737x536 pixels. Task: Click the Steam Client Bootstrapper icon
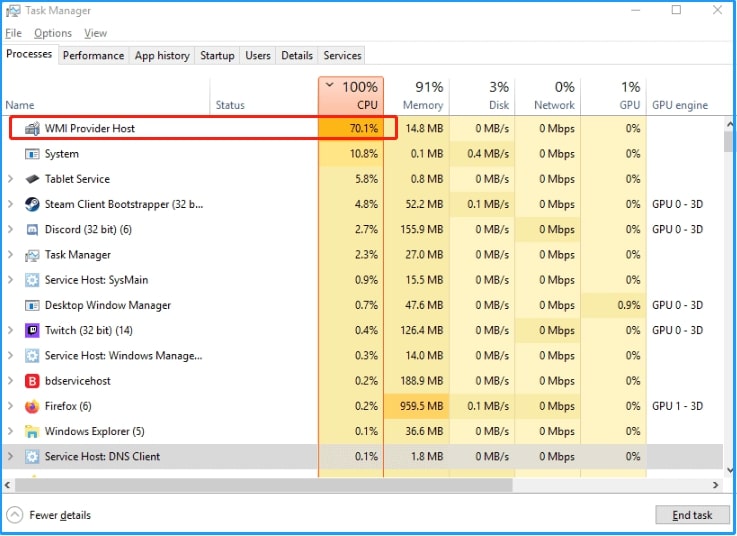(31, 204)
